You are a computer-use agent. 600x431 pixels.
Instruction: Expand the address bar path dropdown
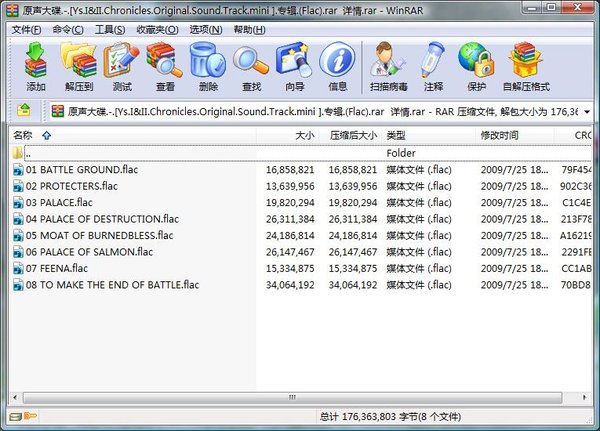coord(587,112)
